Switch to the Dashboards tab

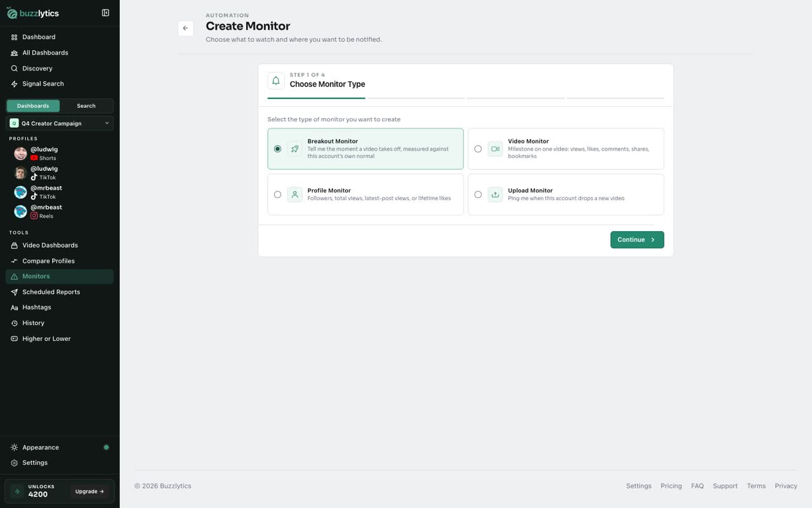33,106
